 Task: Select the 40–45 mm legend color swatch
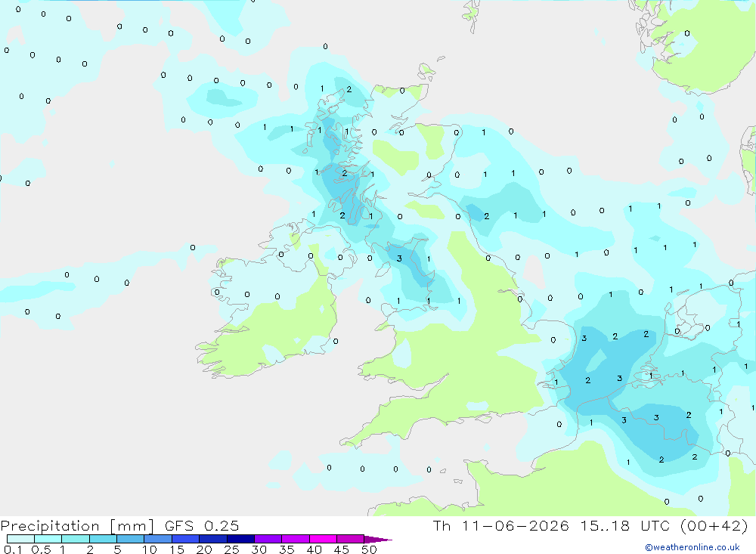[323, 539]
